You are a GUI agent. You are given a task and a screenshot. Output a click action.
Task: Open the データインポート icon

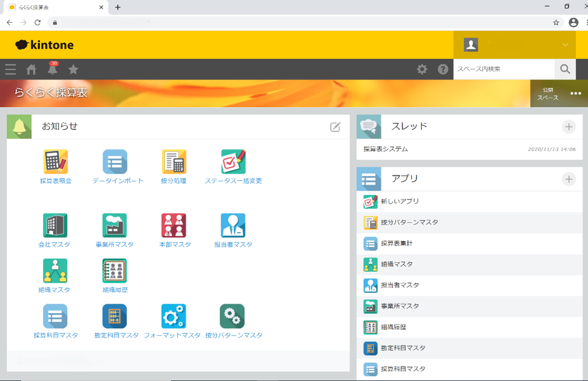115,162
